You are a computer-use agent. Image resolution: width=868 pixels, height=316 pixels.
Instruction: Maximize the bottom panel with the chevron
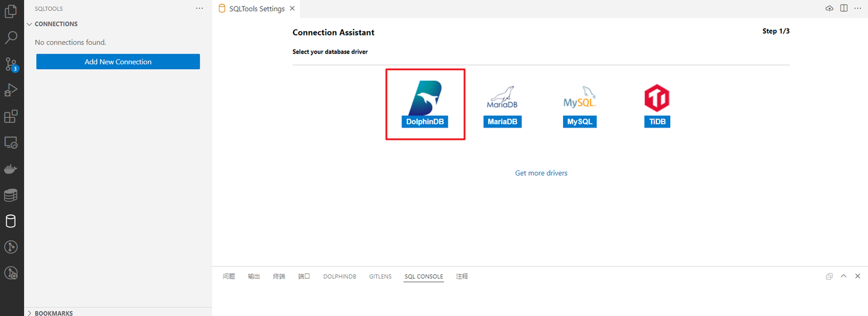[x=843, y=276]
